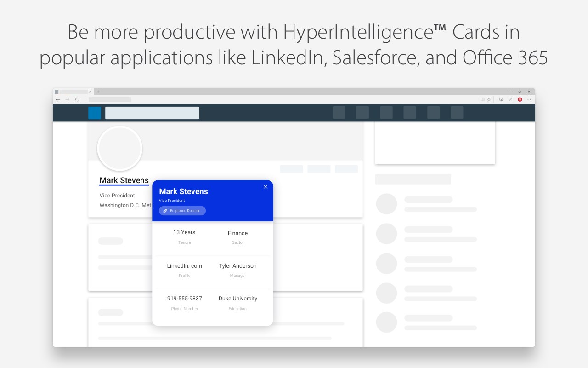Open the reading view book icon
The image size is (588, 368).
coord(482,99)
